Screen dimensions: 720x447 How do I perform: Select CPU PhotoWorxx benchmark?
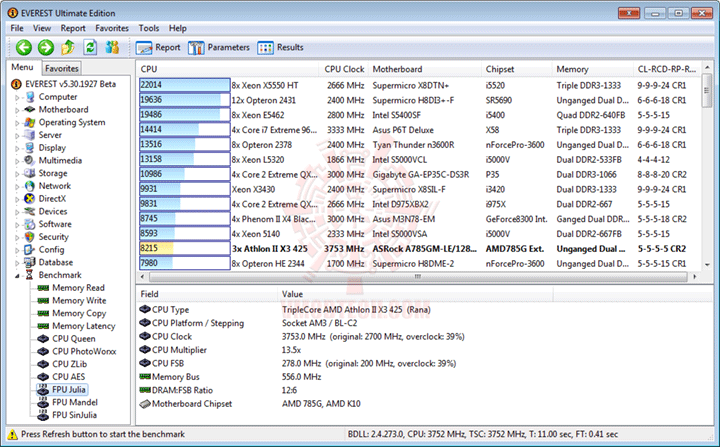coord(84,351)
